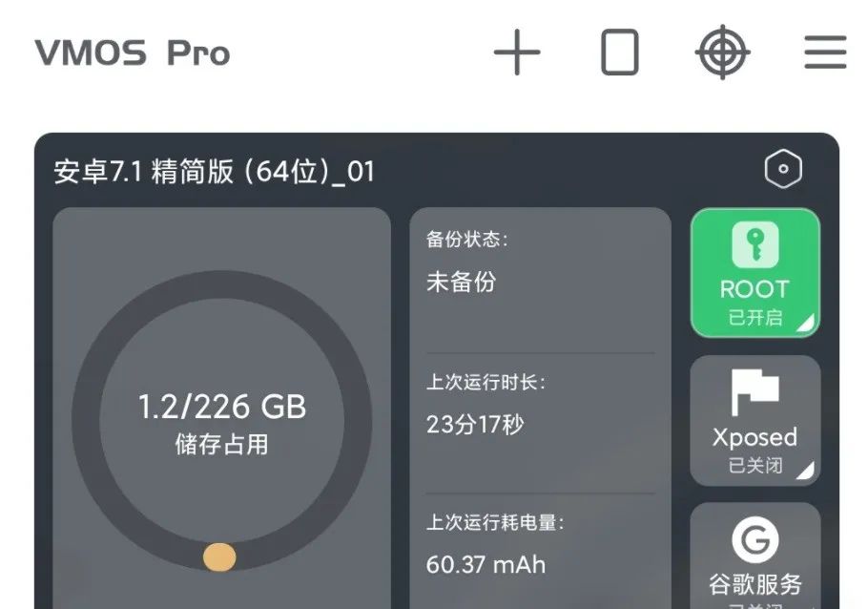The image size is (868, 609).
Task: Open the VM settings gear on the card
Action: [782, 169]
